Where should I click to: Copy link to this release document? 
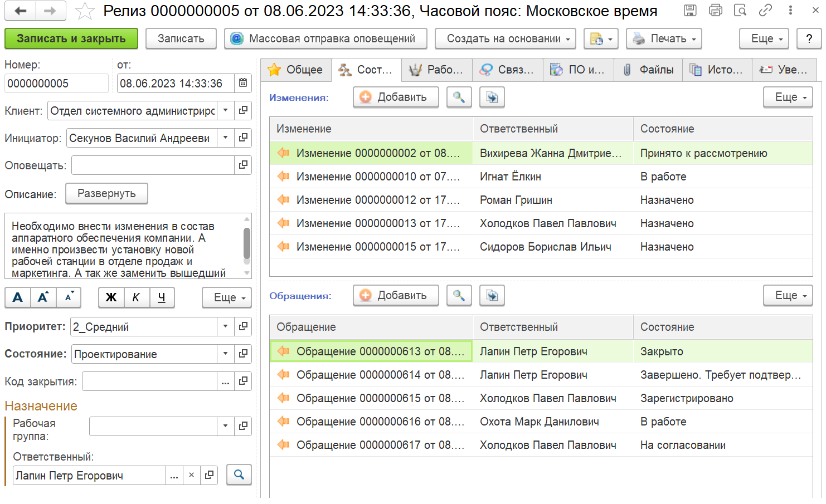coord(765,10)
